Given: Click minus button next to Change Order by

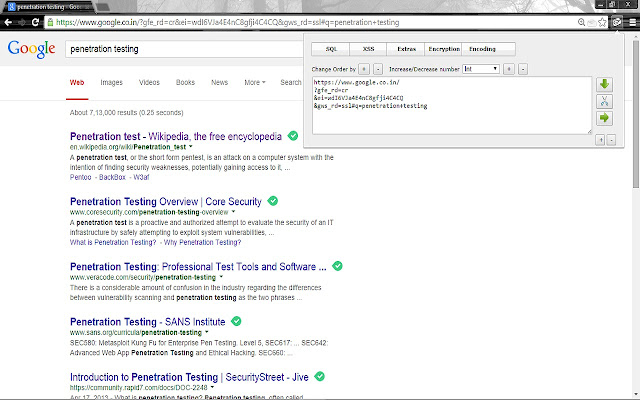Looking at the screenshot, I should [x=378, y=69].
